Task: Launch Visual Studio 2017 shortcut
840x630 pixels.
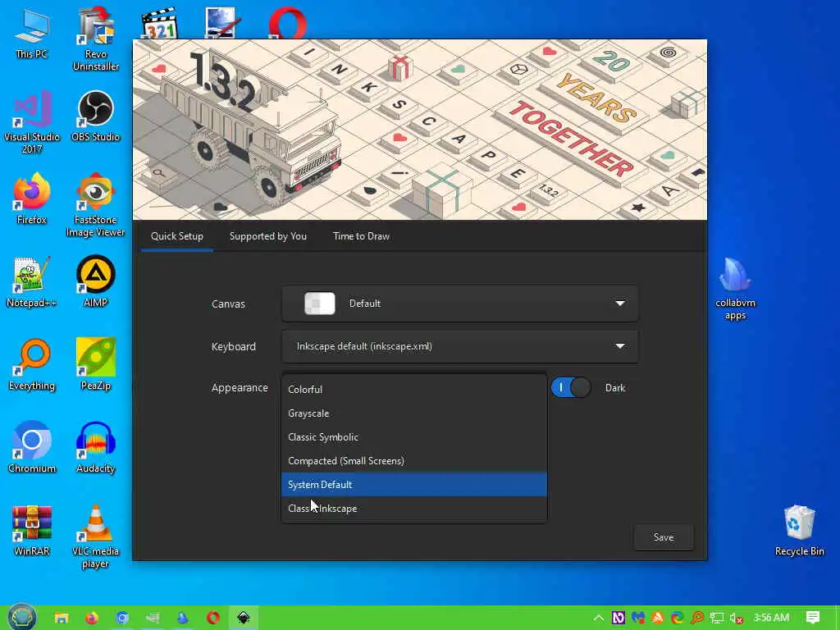Action: 32,121
